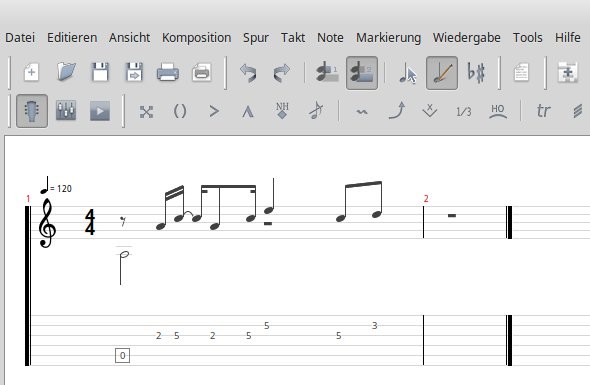The height and width of the screenshot is (385, 590).
Task: Redo the last action
Action: pos(282,73)
